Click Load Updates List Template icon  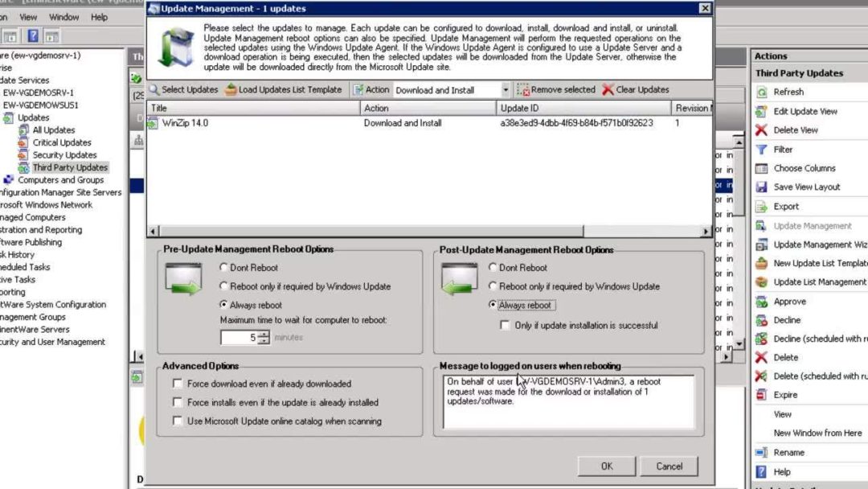tap(231, 90)
